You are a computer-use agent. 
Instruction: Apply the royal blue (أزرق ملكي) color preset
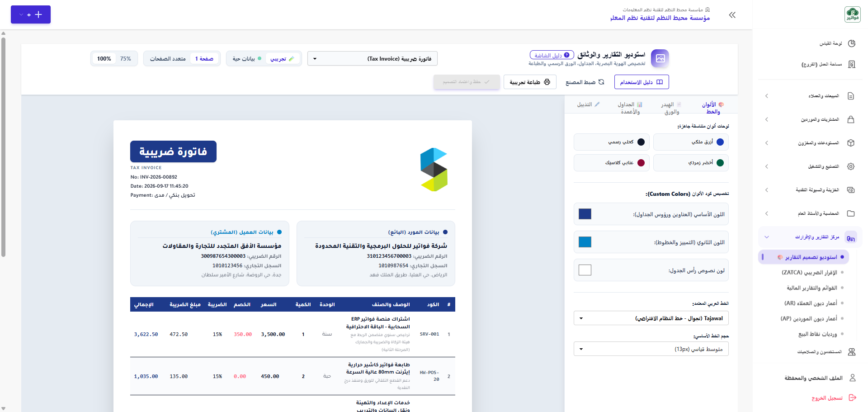pyautogui.click(x=691, y=142)
